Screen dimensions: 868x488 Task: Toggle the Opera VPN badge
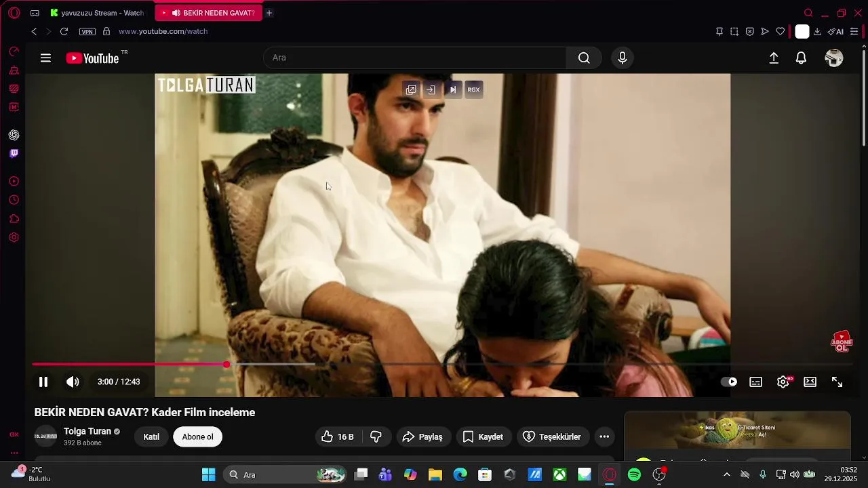87,32
